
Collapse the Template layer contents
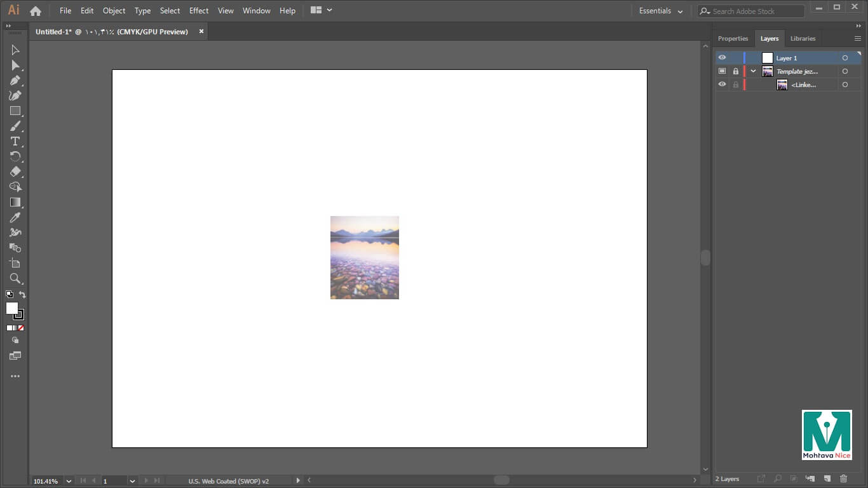753,71
